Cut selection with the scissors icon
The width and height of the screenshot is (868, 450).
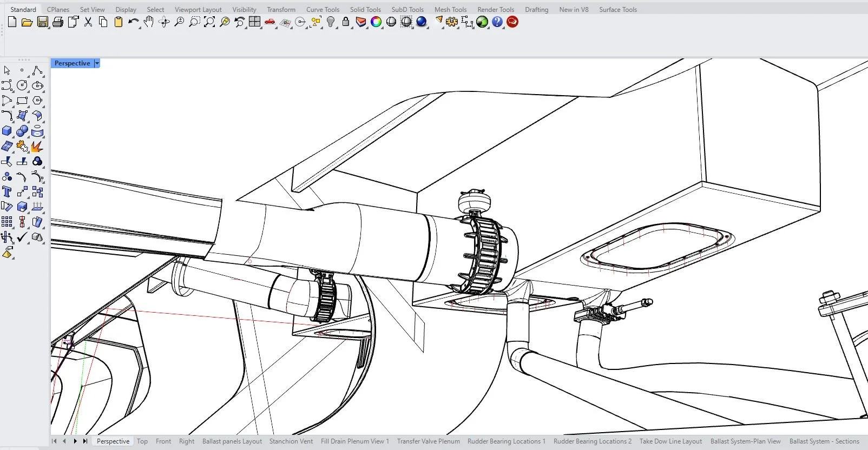click(88, 22)
